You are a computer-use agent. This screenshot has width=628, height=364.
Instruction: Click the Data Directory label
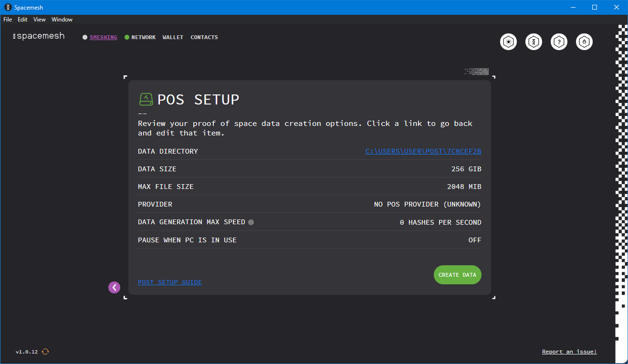[168, 151]
